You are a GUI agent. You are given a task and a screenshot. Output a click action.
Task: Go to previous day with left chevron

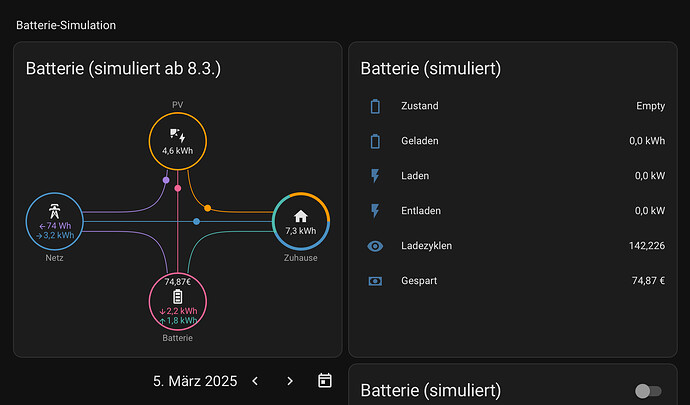pyautogui.click(x=255, y=381)
